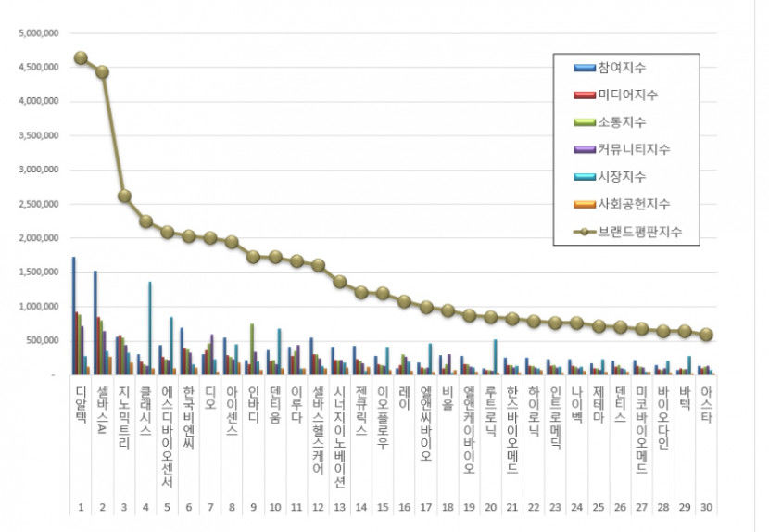Click the tall green 소통지수 bar for 인바디
The height and width of the screenshot is (532, 769).
pos(252,348)
